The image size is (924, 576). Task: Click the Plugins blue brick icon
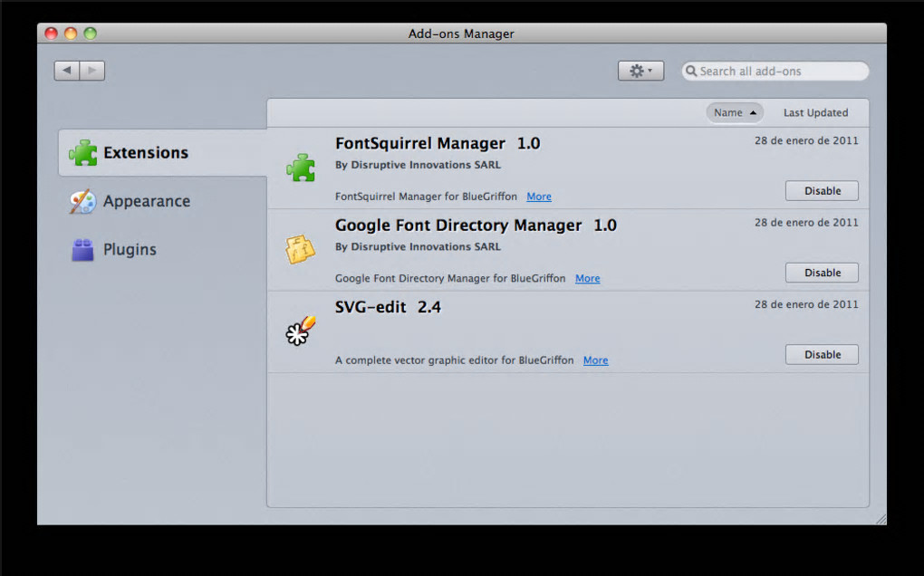tap(82, 250)
